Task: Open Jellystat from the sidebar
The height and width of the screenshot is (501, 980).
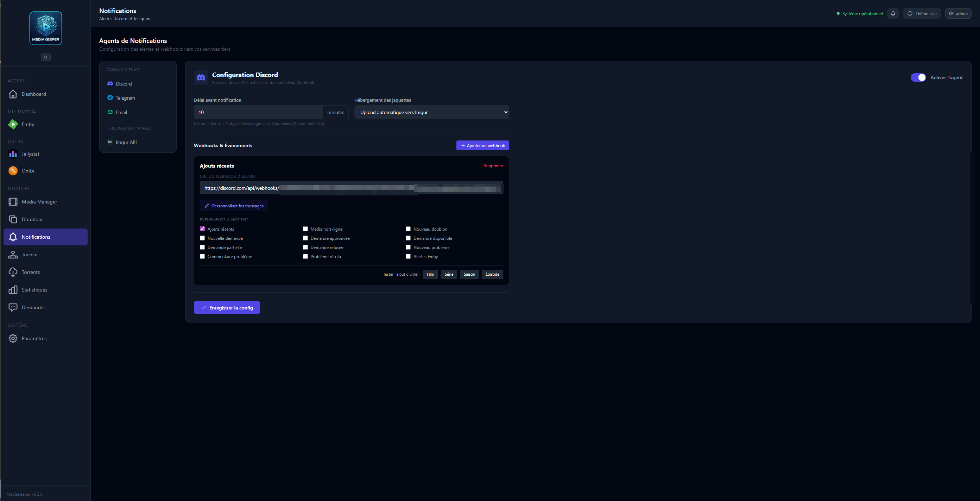Action: tap(30, 154)
